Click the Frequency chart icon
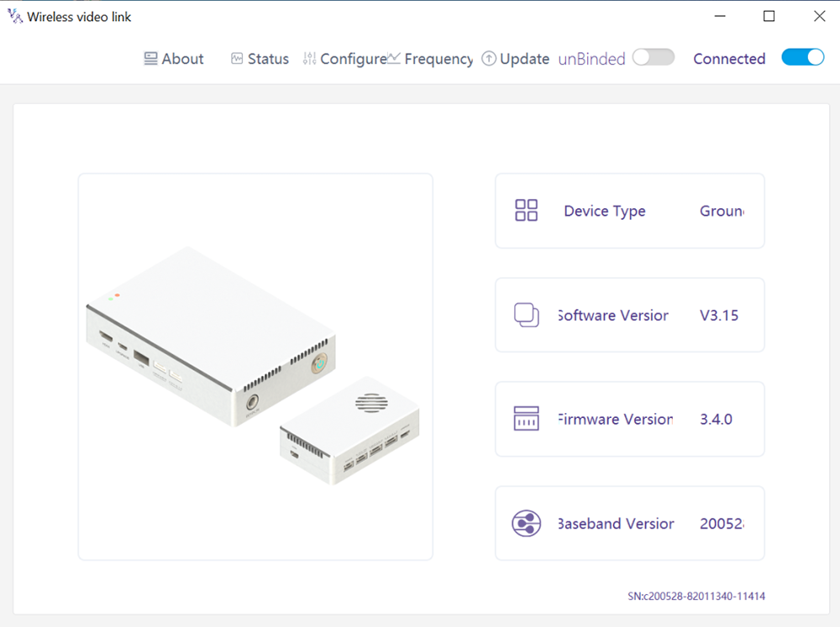This screenshot has height=627, width=840. tap(394, 59)
